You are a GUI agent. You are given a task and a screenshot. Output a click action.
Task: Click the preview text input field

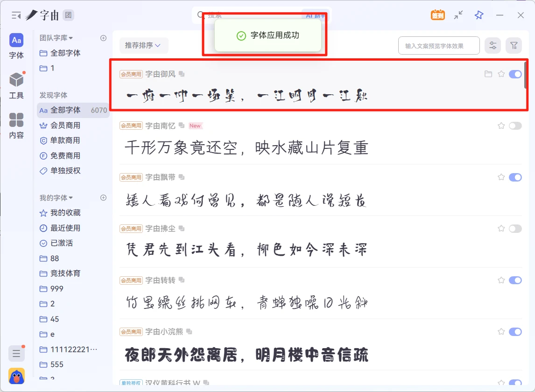coord(438,45)
